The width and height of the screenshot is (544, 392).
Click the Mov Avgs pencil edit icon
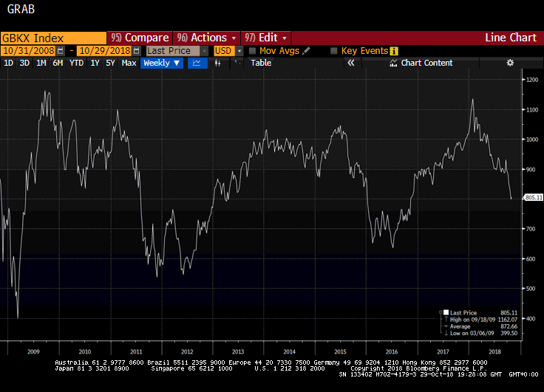[x=306, y=51]
